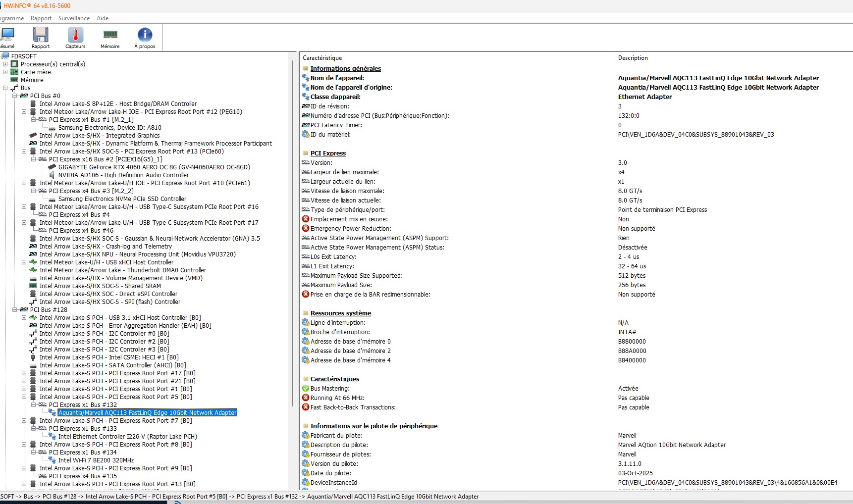This screenshot has height=504, width=853.
Task: Select Intel Ethernet Controller I226-V entry
Action: point(127,437)
